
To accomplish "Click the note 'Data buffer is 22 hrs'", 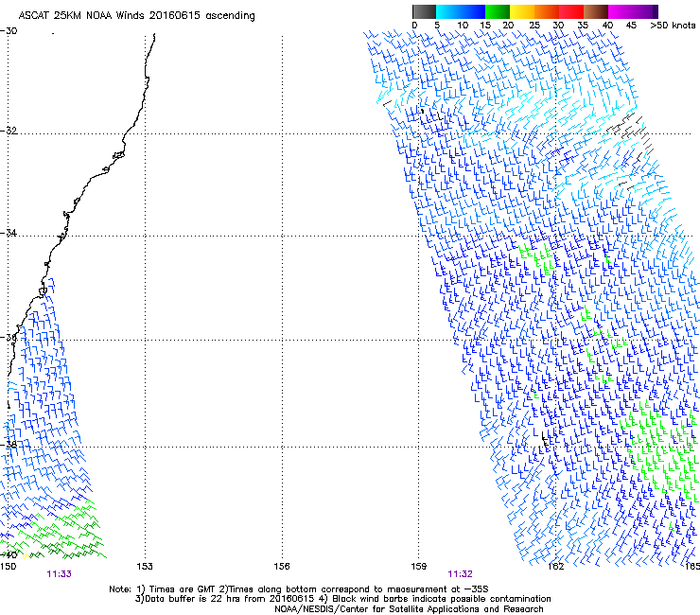I will pyautogui.click(x=193, y=599).
